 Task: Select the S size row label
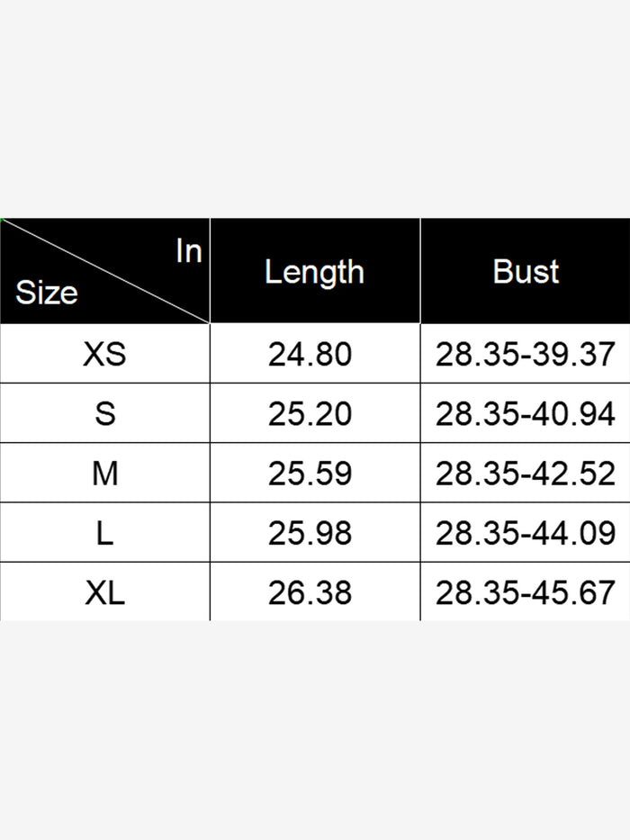(104, 413)
